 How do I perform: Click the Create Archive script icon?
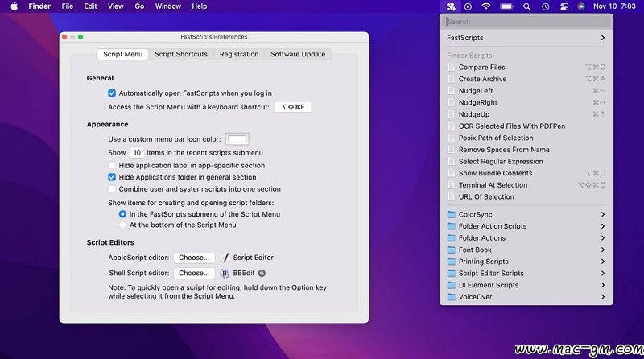point(451,79)
